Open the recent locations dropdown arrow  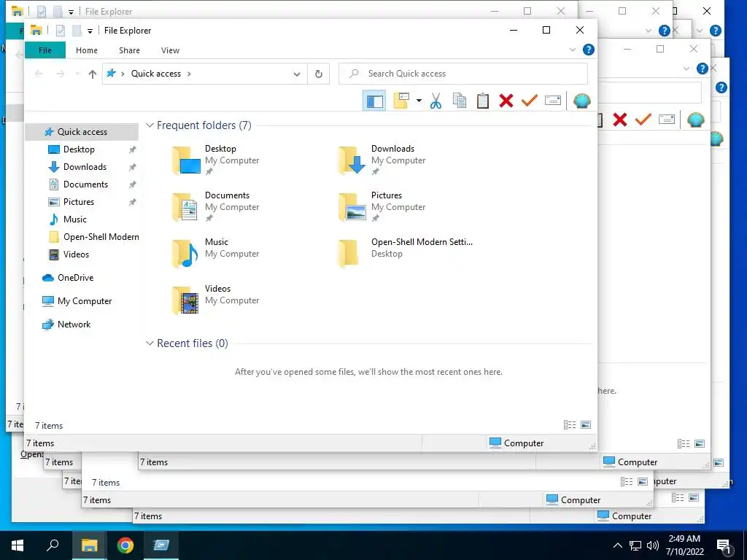click(77, 74)
